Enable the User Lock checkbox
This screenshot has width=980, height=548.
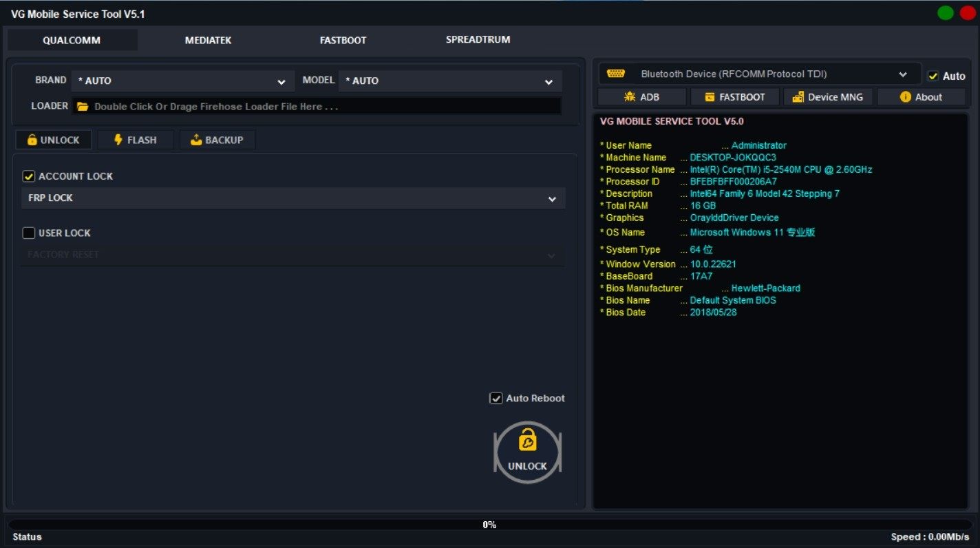point(29,233)
